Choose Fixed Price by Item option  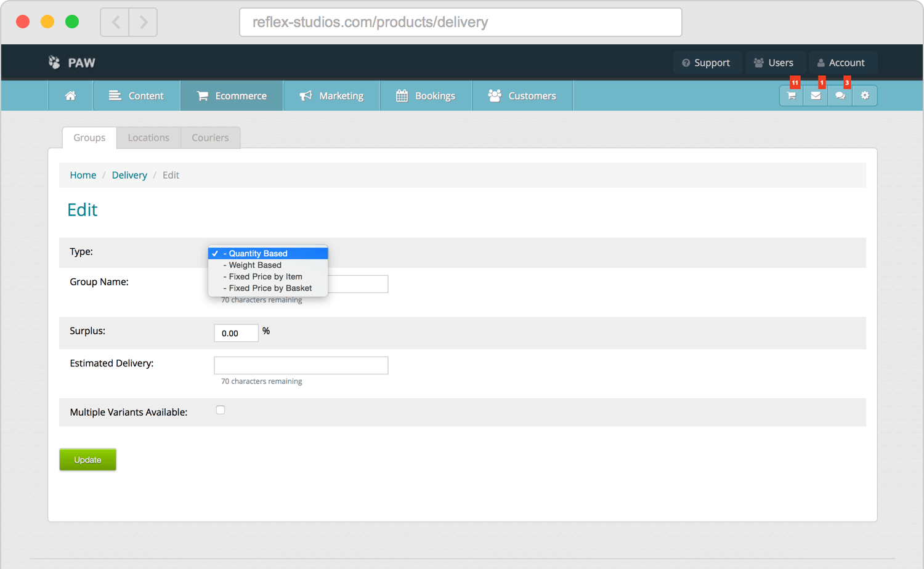click(x=265, y=276)
